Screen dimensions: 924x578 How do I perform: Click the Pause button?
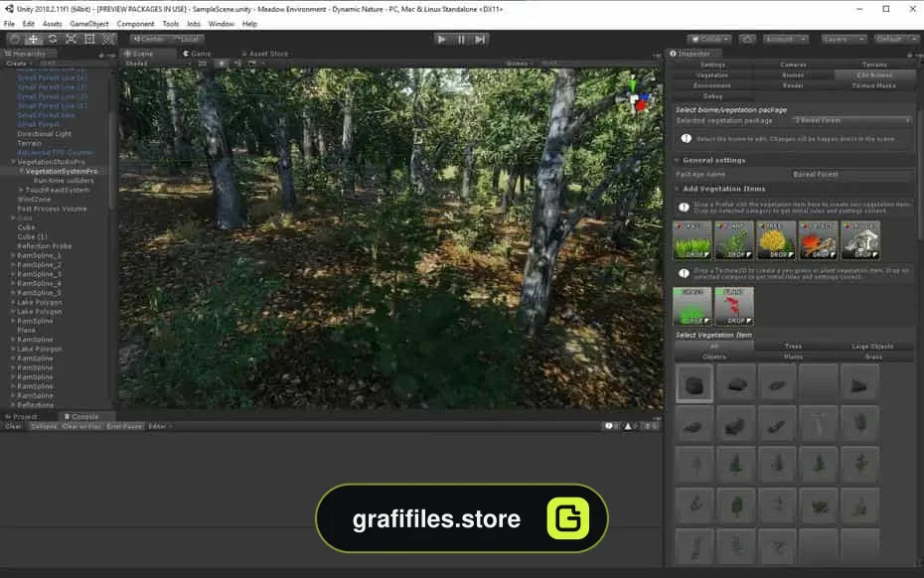[461, 40]
